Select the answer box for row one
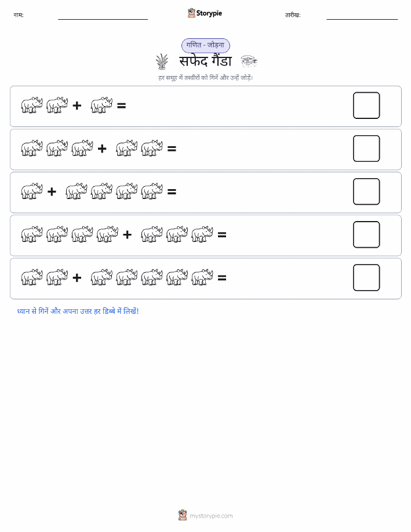Image resolution: width=411 pixels, height=532 pixels. pyautogui.click(x=366, y=106)
